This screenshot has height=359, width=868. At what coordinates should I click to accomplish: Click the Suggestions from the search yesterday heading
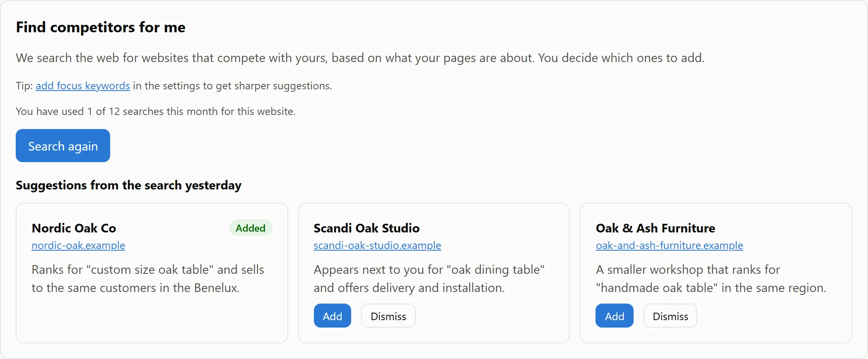tap(128, 185)
